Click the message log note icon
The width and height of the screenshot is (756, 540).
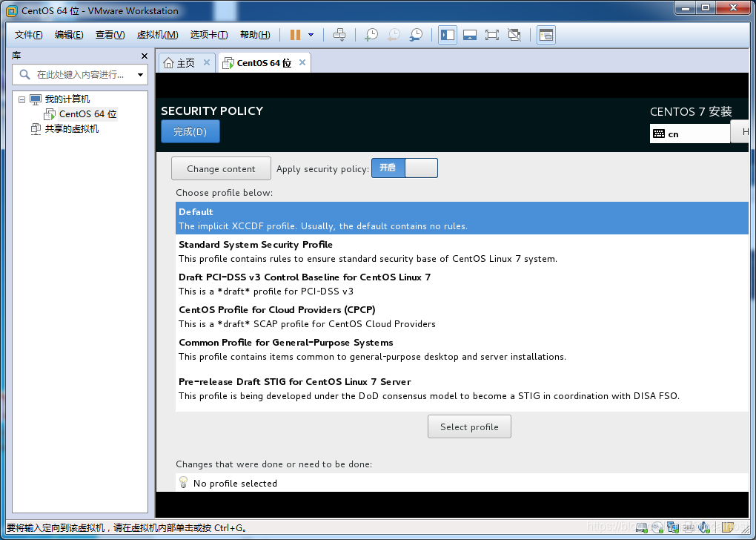728,527
